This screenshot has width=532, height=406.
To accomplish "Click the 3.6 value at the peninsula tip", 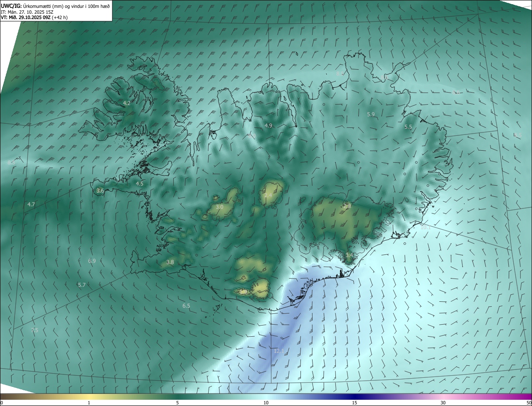I will pyautogui.click(x=100, y=191).
